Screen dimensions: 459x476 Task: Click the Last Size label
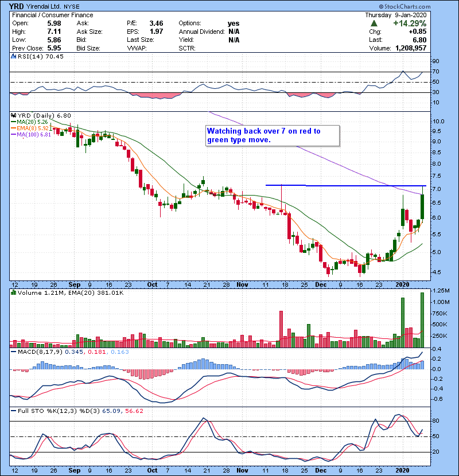(x=141, y=40)
